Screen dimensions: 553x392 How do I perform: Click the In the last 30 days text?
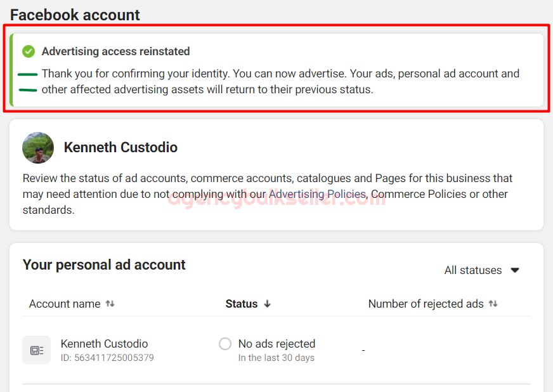tap(276, 357)
